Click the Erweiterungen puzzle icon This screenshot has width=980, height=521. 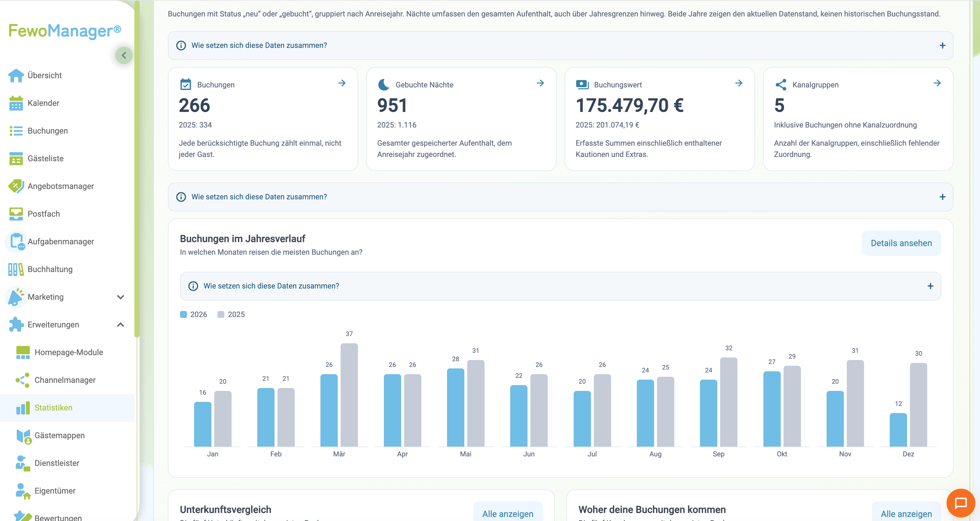[16, 325]
